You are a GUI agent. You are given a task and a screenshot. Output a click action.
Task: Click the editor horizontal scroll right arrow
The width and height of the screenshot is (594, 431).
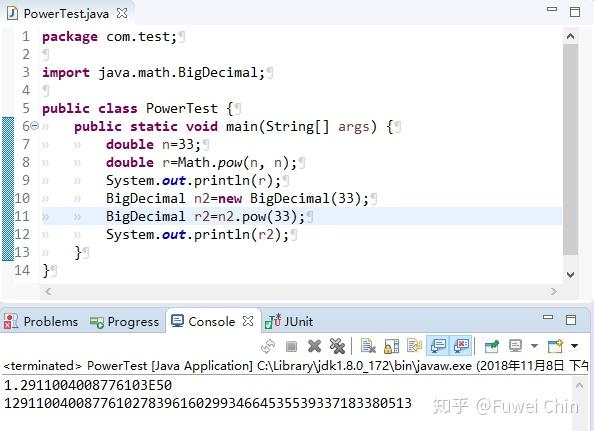click(554, 291)
